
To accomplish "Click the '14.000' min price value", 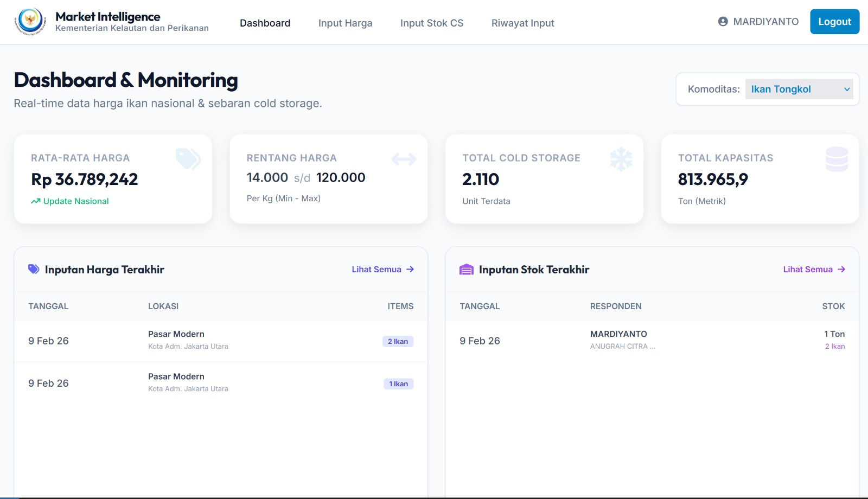I will pos(267,177).
